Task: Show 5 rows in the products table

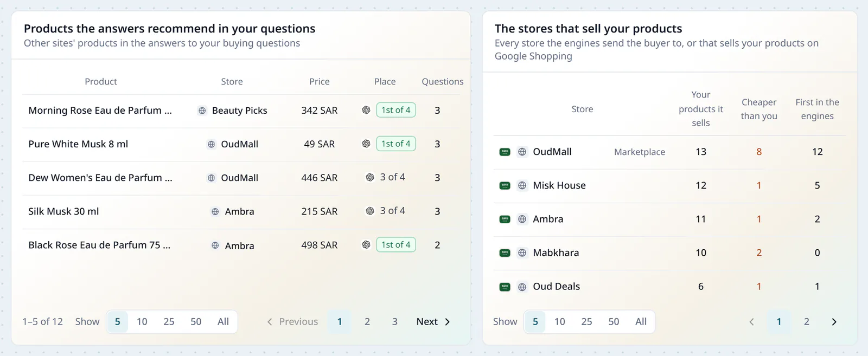Action: coord(117,322)
